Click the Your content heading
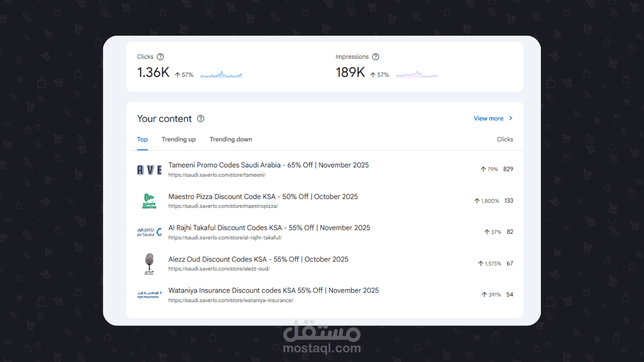This screenshot has height=362, width=644. [x=165, y=119]
